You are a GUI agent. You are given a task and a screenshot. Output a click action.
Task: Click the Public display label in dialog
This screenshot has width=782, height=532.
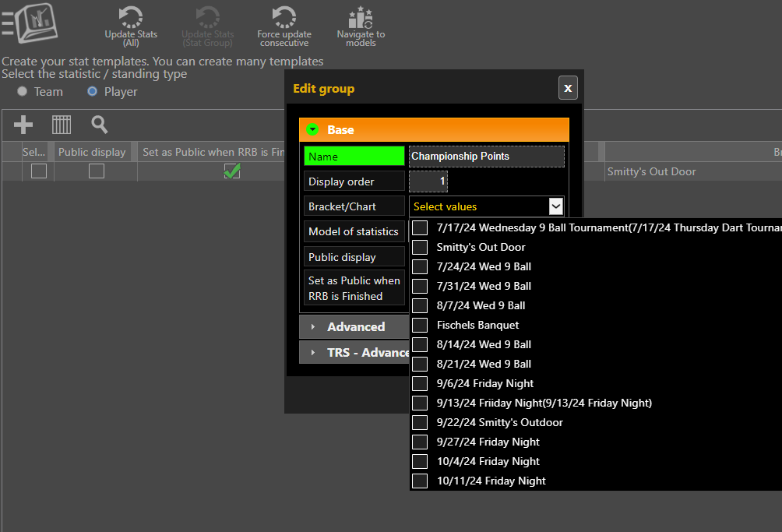pos(354,257)
